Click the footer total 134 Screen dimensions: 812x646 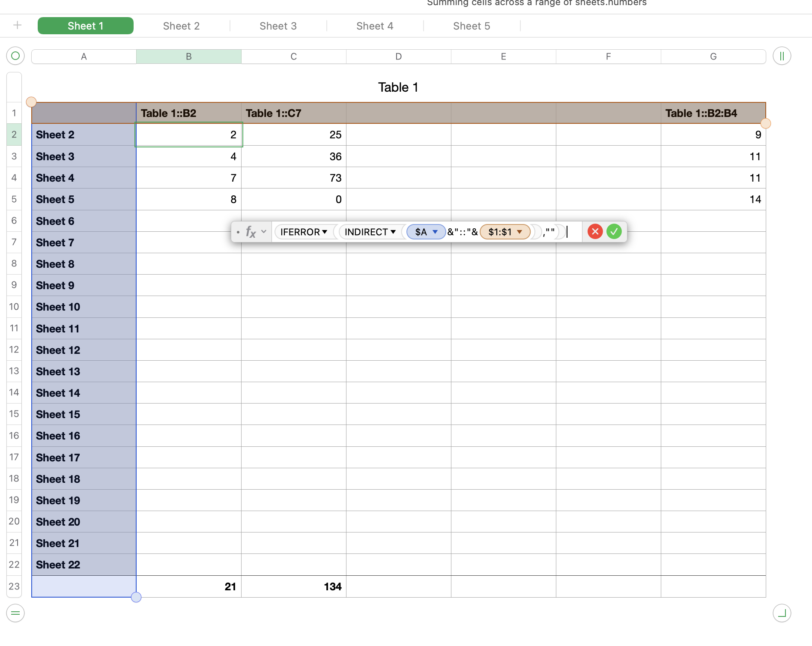pos(294,586)
